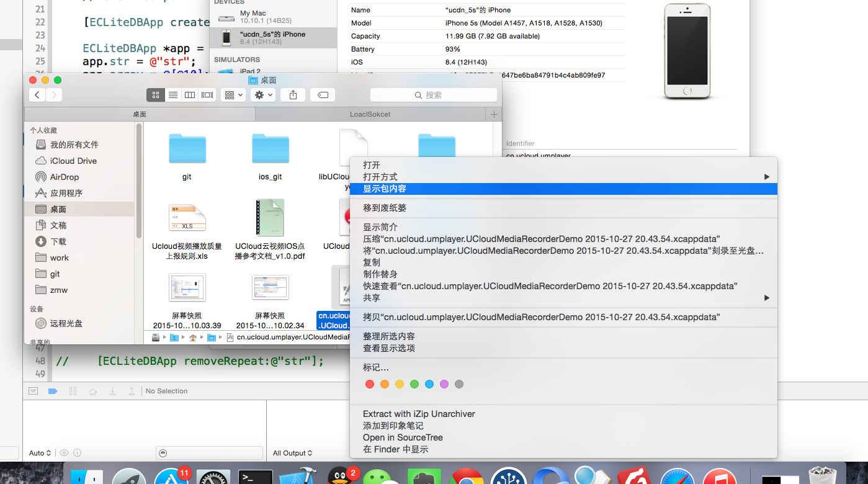Choose 打开 from context menu
868x484 pixels.
371,165
